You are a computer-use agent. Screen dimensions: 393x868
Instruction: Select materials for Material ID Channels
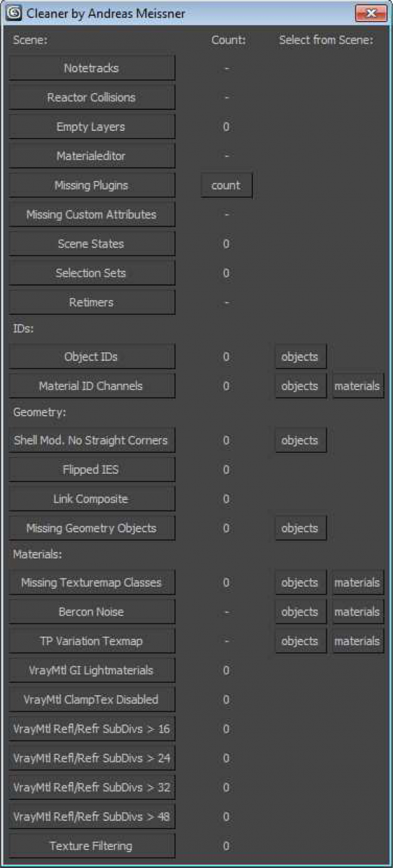tap(358, 386)
